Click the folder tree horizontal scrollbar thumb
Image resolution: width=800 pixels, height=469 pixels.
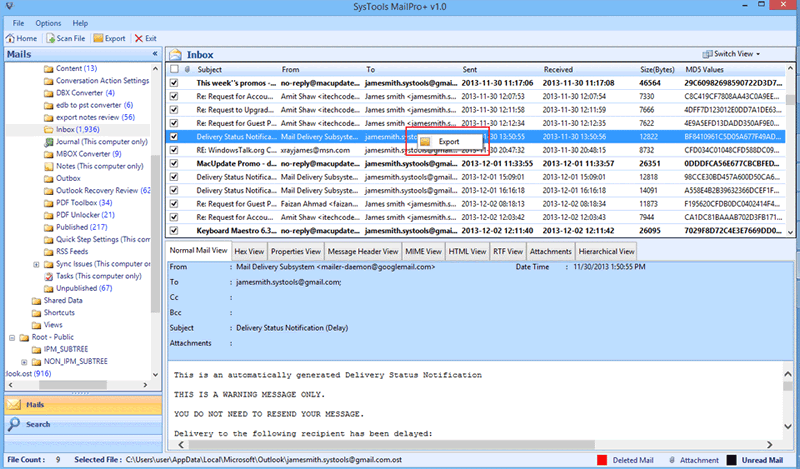(73, 385)
